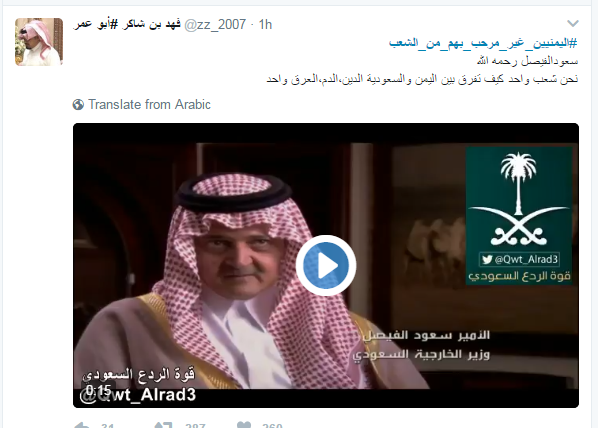This screenshot has width=598, height=428.
Task: Click the 0:15 video duration label
Action: pos(98,390)
